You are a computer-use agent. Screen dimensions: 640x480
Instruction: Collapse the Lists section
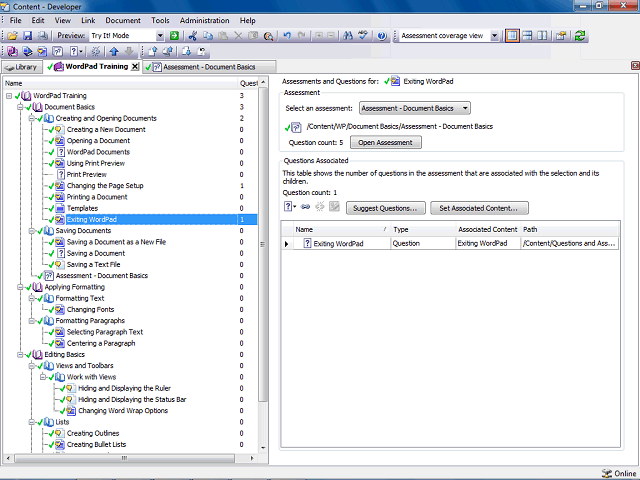31,422
